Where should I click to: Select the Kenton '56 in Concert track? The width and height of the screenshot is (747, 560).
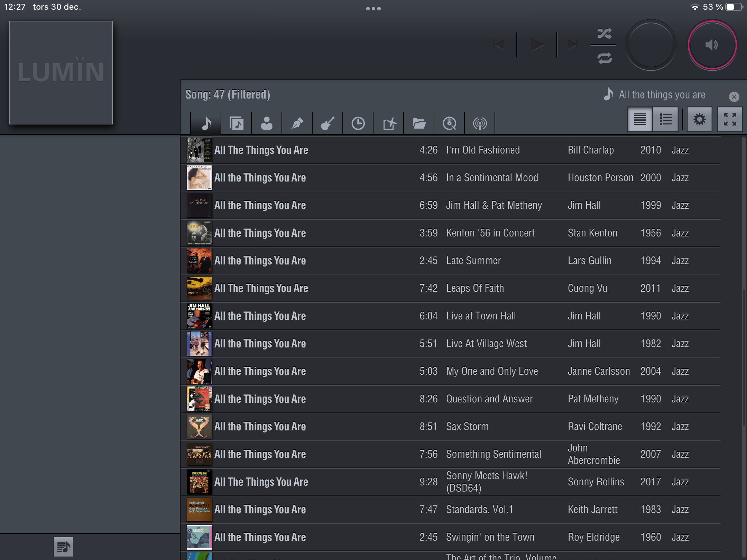click(x=451, y=233)
